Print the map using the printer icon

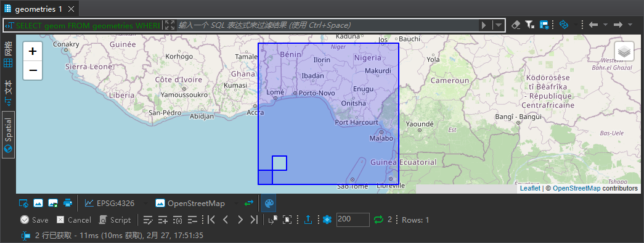point(67,203)
